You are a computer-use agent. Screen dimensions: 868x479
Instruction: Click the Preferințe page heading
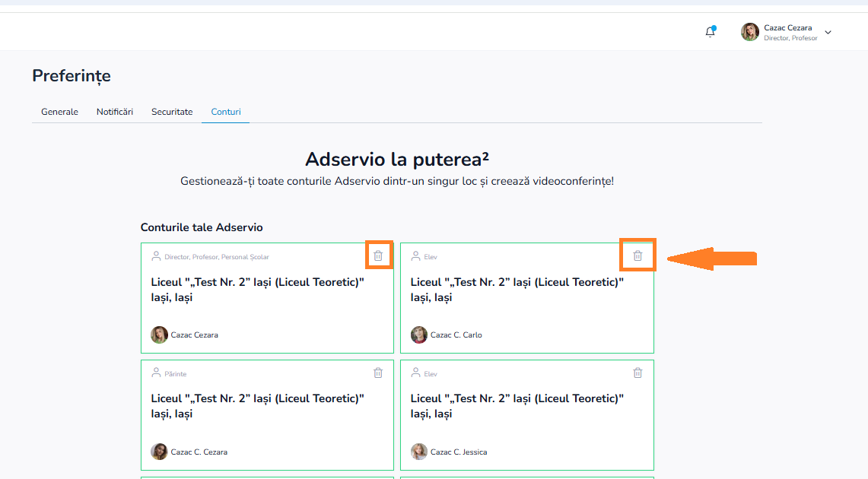pyautogui.click(x=72, y=76)
